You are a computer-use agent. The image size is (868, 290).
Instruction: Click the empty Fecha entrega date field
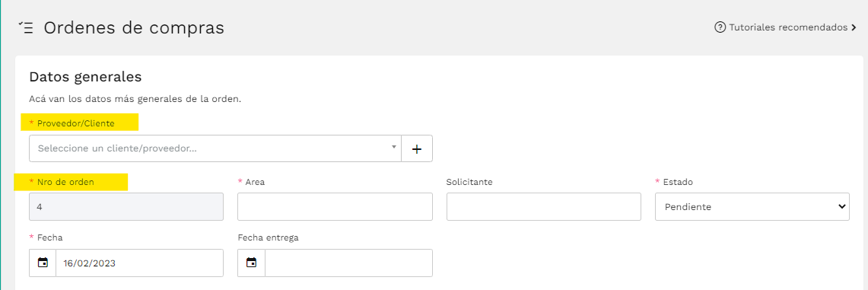(348, 263)
